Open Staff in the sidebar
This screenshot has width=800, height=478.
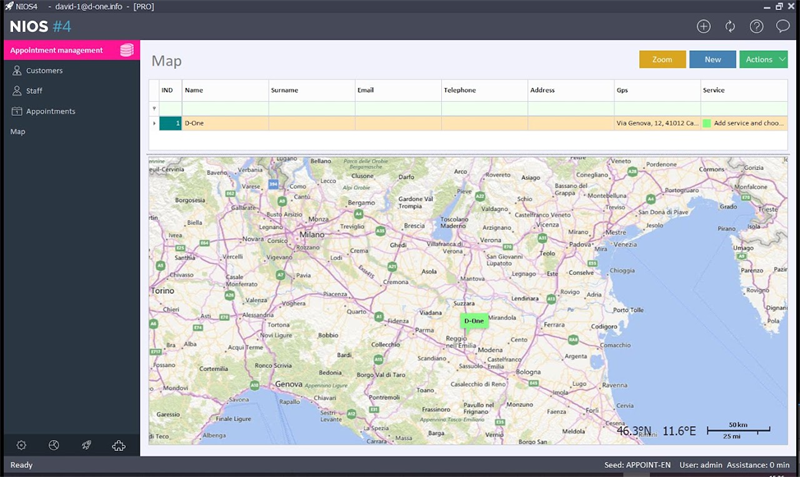pos(34,91)
